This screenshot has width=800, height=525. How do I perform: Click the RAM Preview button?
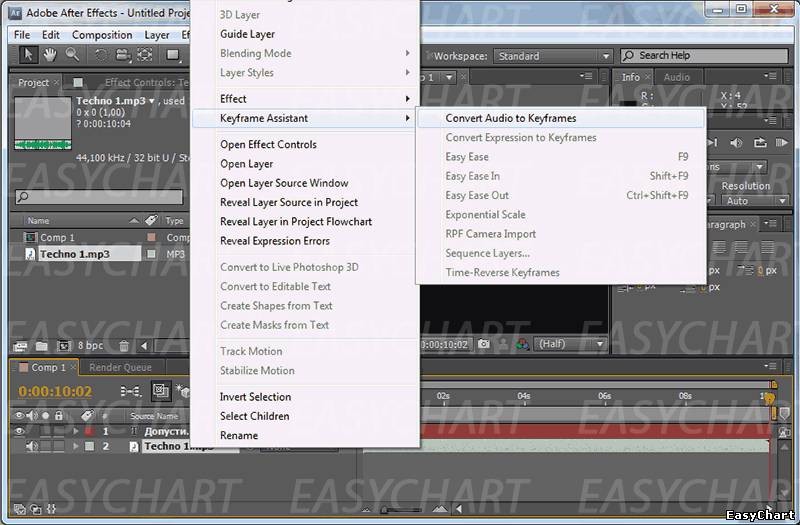pyautogui.click(x=781, y=143)
